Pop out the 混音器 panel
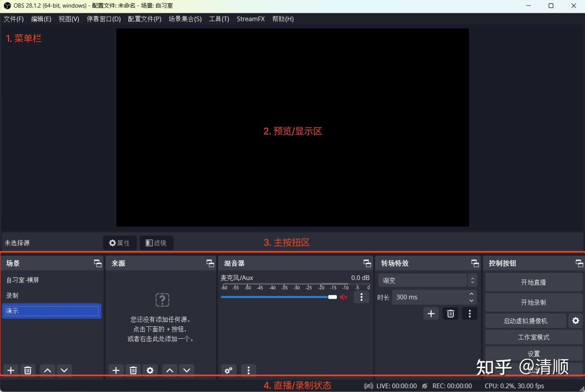585x392 pixels. 367,263
